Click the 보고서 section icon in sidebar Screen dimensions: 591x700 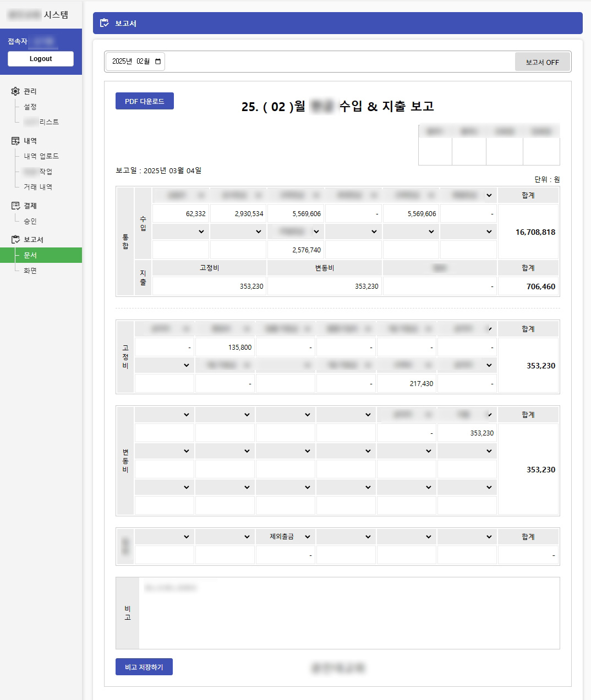16,239
